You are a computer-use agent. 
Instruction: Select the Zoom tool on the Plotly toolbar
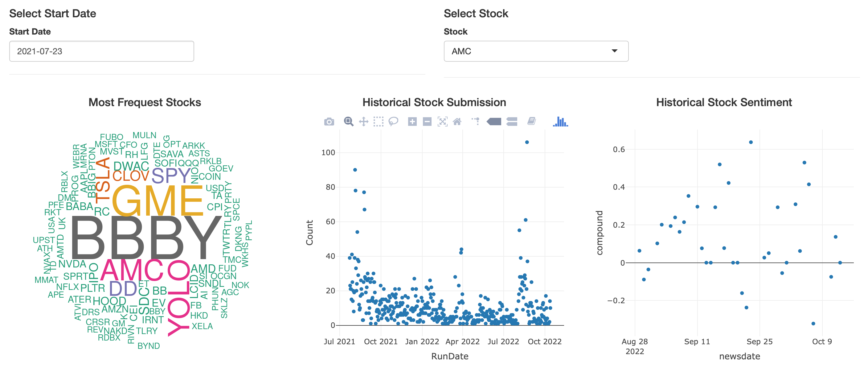point(349,122)
